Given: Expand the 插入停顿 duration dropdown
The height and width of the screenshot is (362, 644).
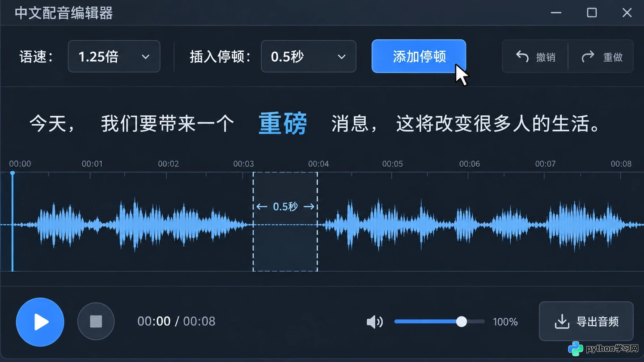Looking at the screenshot, I should pyautogui.click(x=309, y=56).
